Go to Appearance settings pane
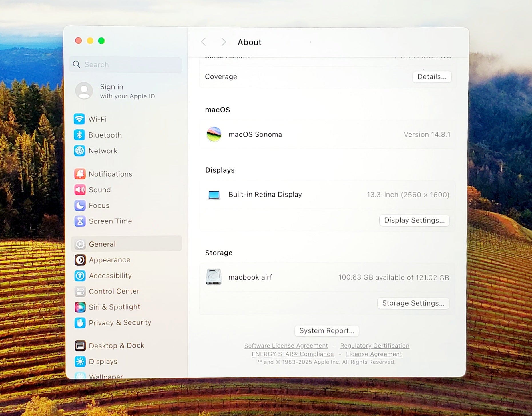 [109, 260]
